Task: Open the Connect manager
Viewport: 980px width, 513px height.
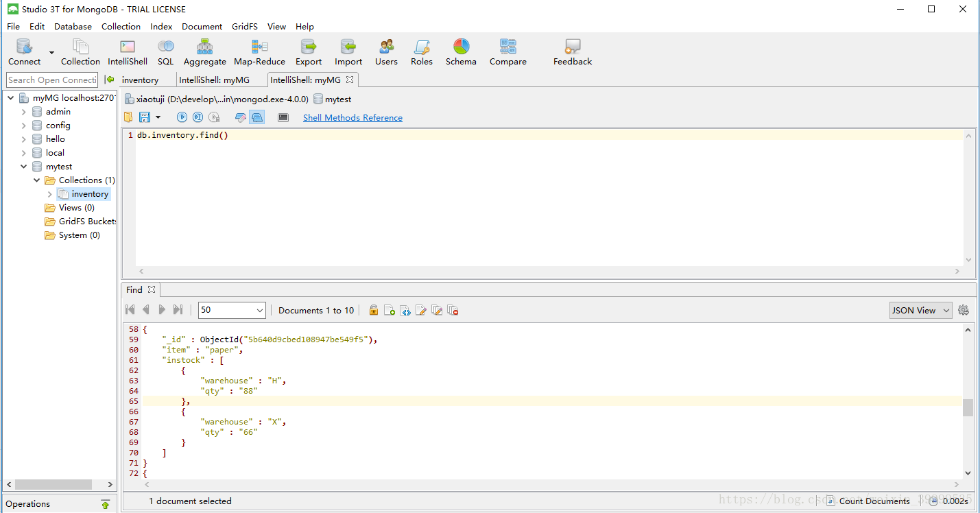Action: (25, 52)
